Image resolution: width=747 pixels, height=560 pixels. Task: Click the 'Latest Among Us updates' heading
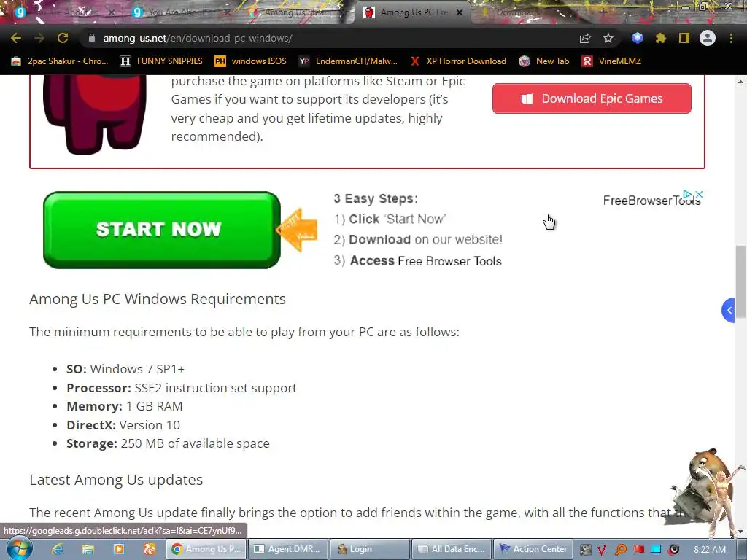(x=116, y=480)
